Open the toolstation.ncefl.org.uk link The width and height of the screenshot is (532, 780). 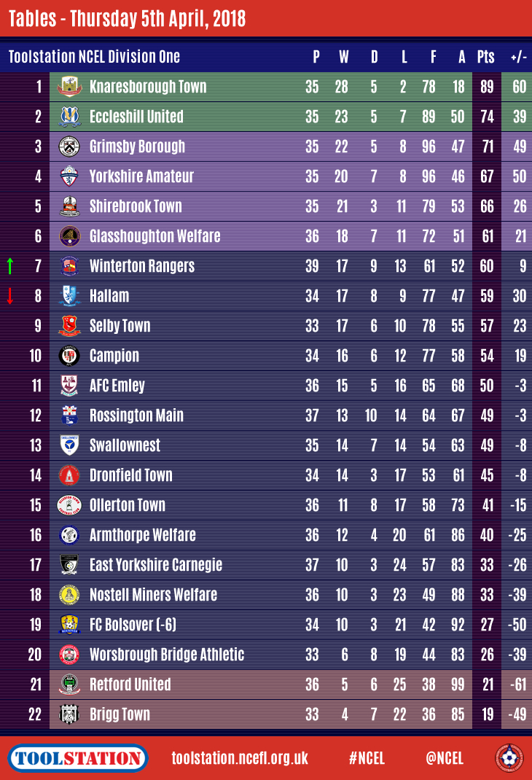(x=240, y=758)
